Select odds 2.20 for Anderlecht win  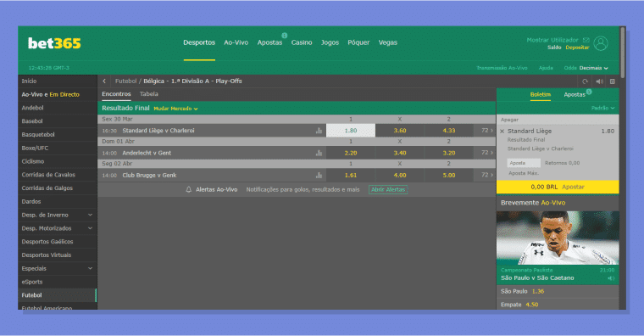(351, 153)
